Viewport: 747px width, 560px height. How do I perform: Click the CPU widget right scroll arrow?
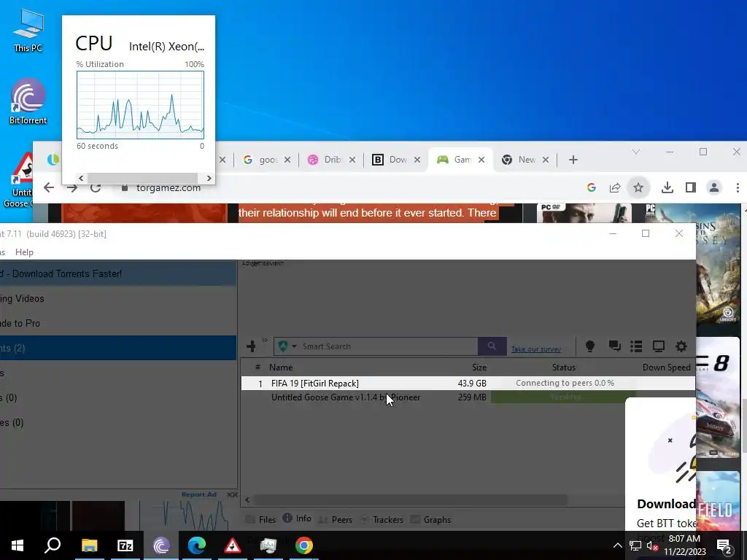coord(209,178)
